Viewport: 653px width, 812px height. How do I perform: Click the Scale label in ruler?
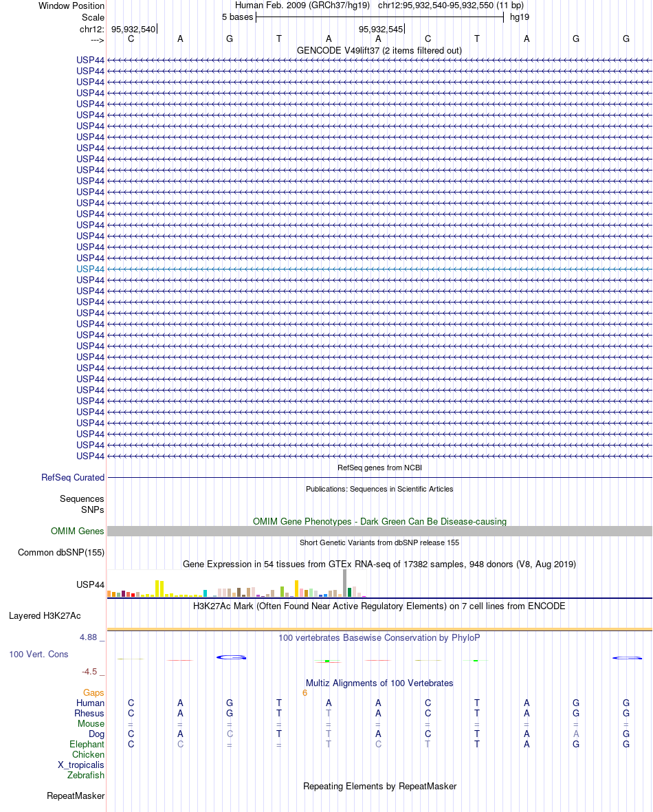tap(93, 17)
